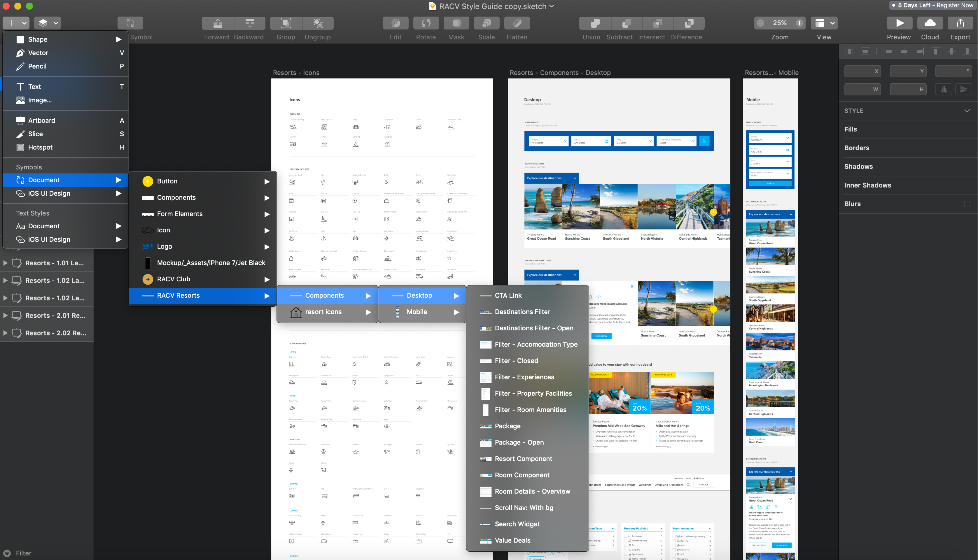Click the Difference boolean icon
Image resolution: width=978 pixels, height=560 pixels.
(689, 23)
